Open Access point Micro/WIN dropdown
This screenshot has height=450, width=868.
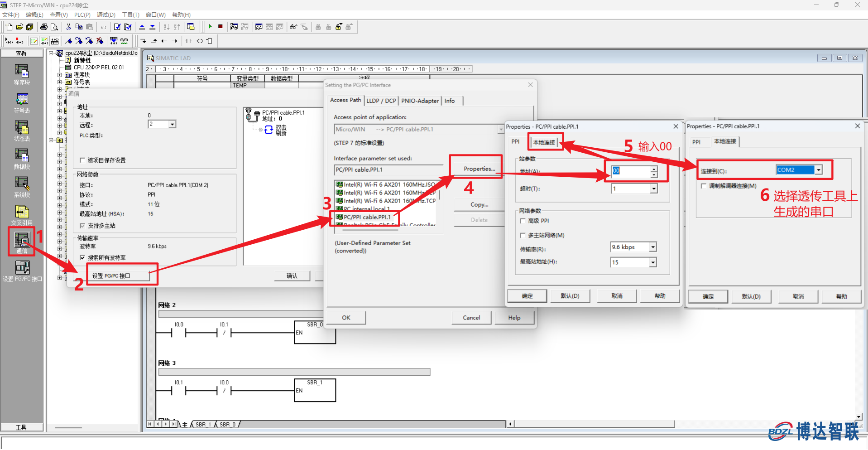501,129
